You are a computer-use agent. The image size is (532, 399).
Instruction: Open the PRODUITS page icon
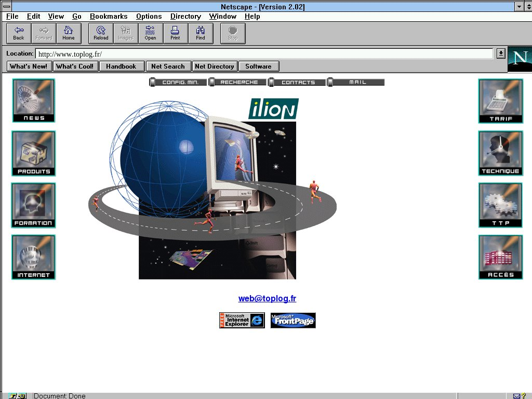pos(34,153)
